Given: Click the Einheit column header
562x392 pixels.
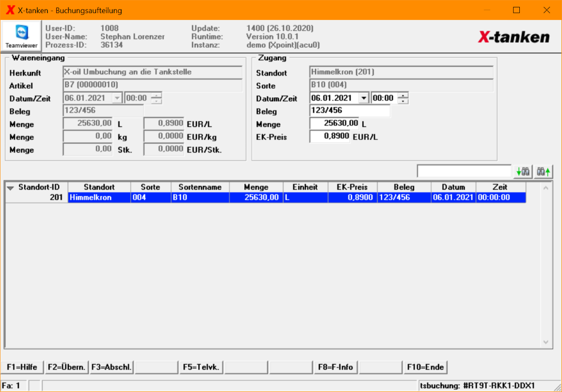Looking at the screenshot, I should click(x=305, y=187).
